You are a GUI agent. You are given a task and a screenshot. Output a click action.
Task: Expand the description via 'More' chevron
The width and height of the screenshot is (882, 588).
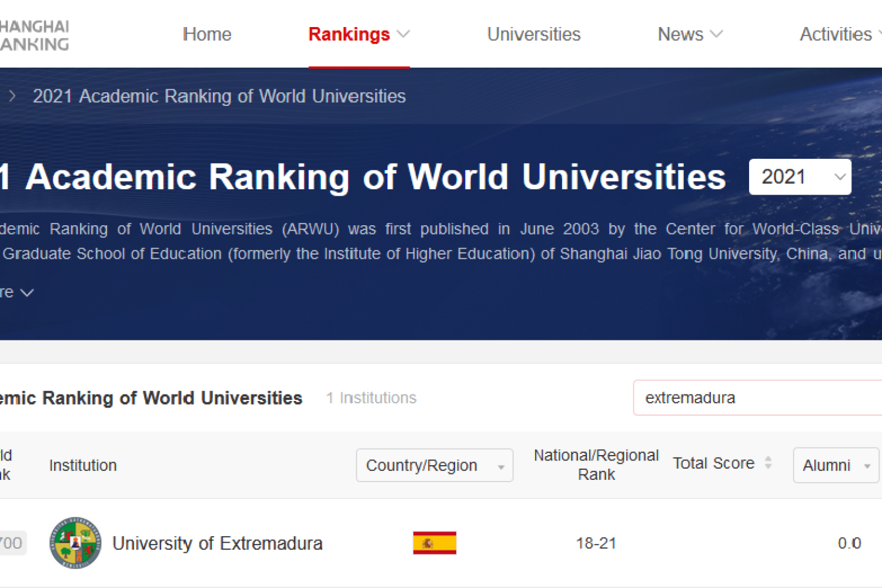point(27,292)
